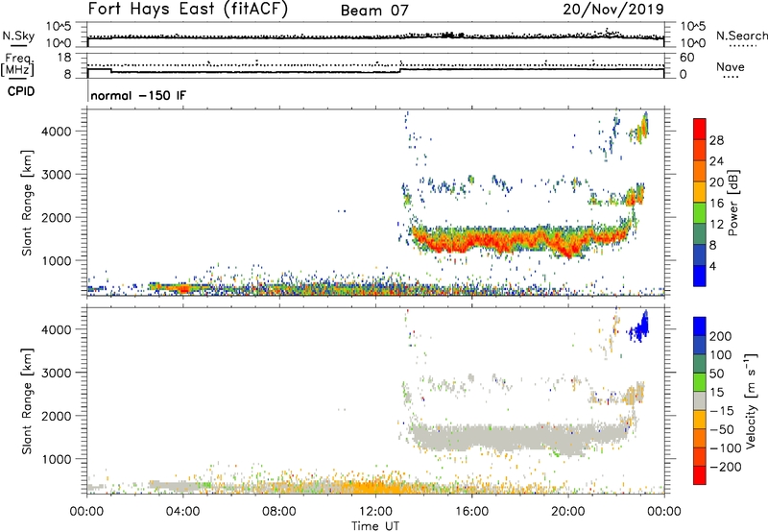
Task: Click the red-orange band in the power panel
Action: (x=519, y=241)
